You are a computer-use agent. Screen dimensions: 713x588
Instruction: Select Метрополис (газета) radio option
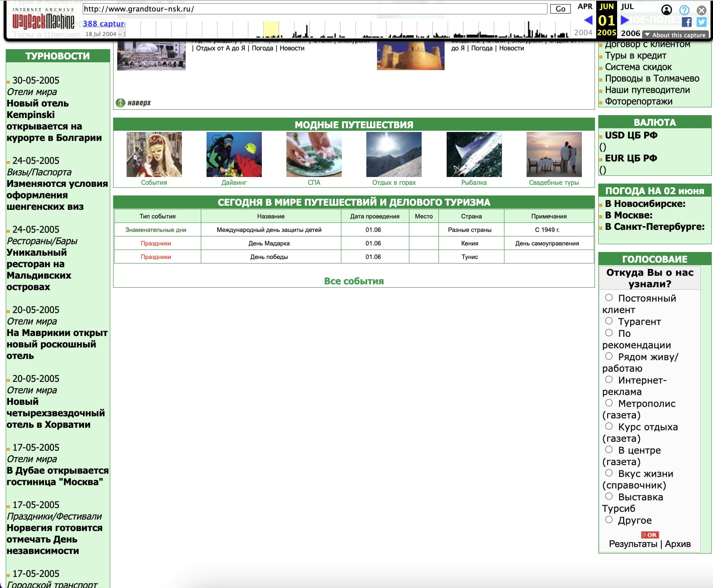point(609,403)
